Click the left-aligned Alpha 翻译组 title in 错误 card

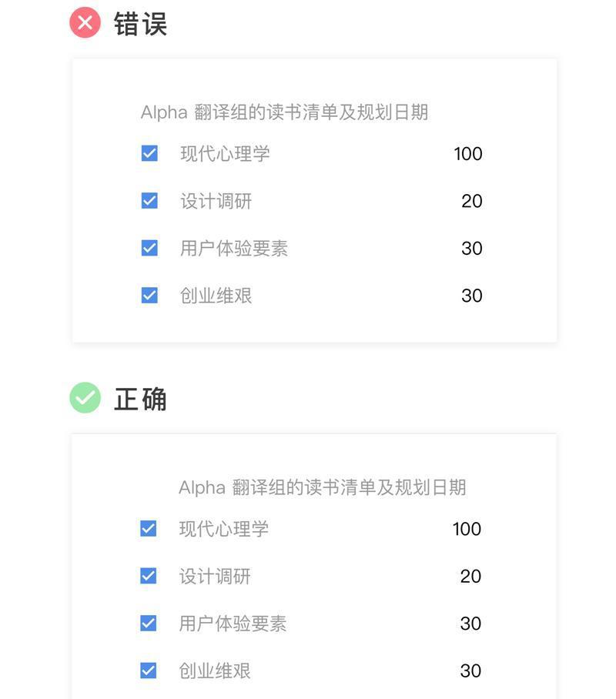(x=284, y=112)
